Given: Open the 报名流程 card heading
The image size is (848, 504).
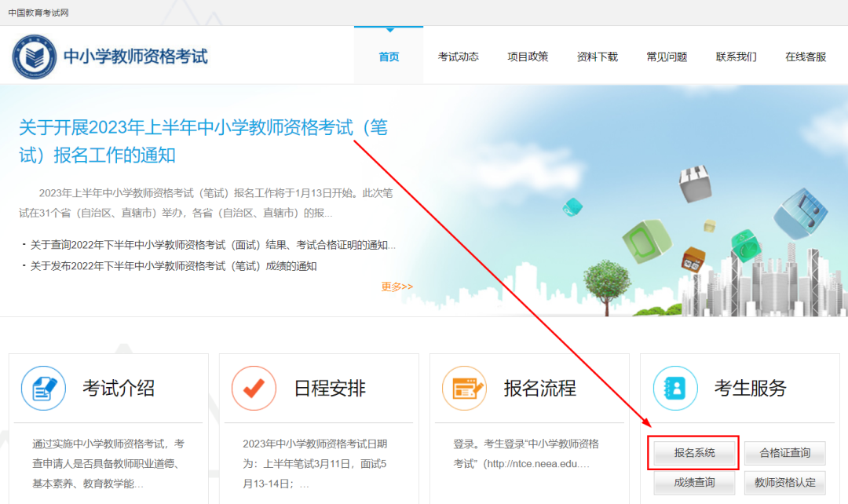Looking at the screenshot, I should pos(539,389).
